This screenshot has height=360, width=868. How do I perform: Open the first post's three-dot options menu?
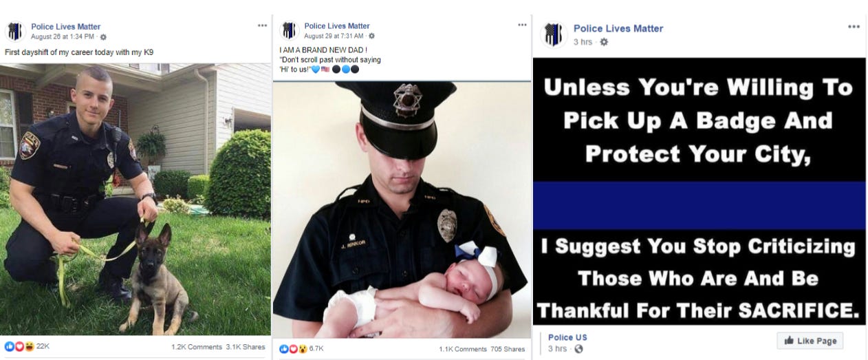click(262, 25)
